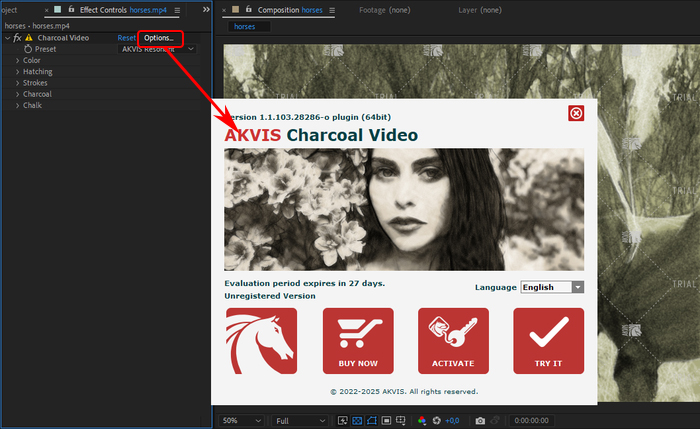Open the 50% magnification dropdown
The width and height of the screenshot is (700, 429).
point(242,421)
